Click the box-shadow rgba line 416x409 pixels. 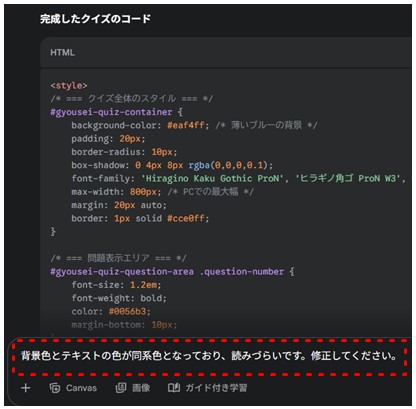pyautogui.click(x=172, y=165)
